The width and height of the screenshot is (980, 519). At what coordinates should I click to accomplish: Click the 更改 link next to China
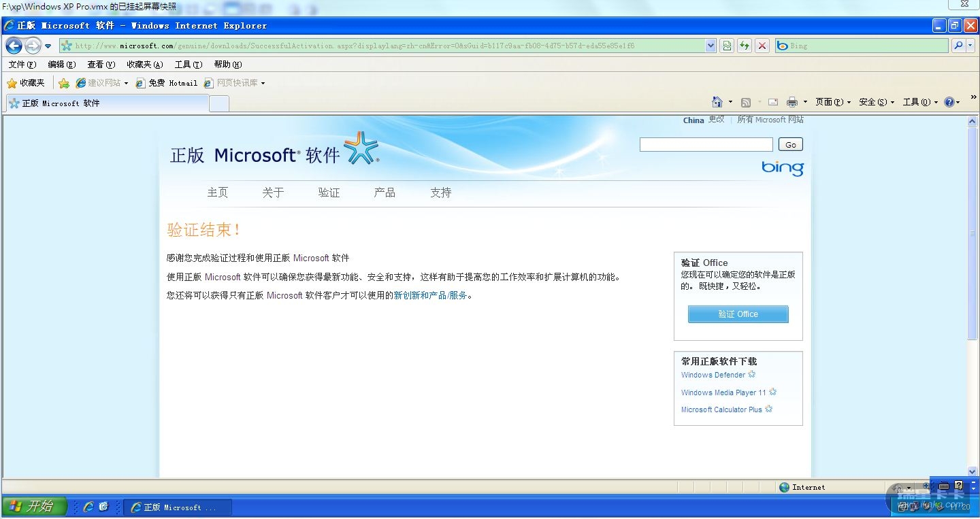(717, 120)
